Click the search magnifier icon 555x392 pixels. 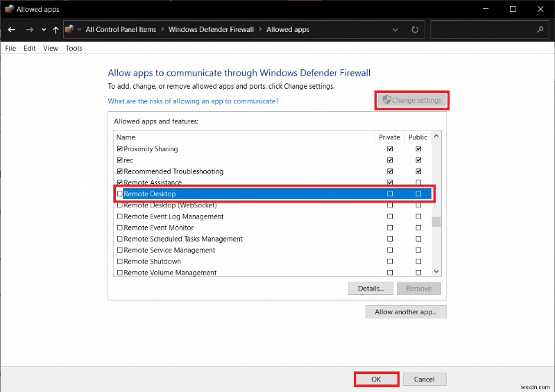click(540, 29)
